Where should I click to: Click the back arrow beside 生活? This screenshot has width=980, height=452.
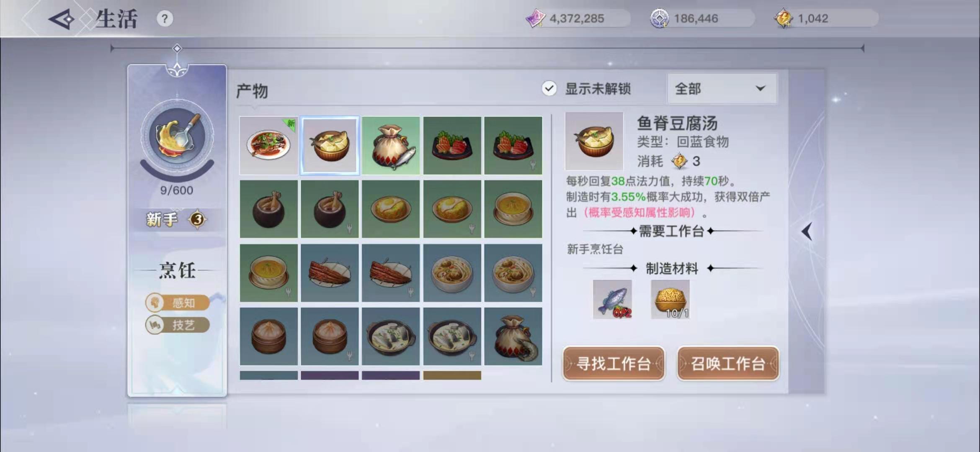(x=62, y=19)
